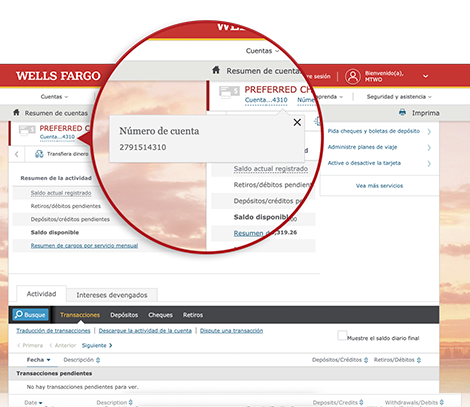Click the Transacciones pendientes heading
The image size is (470, 407).
54,373
